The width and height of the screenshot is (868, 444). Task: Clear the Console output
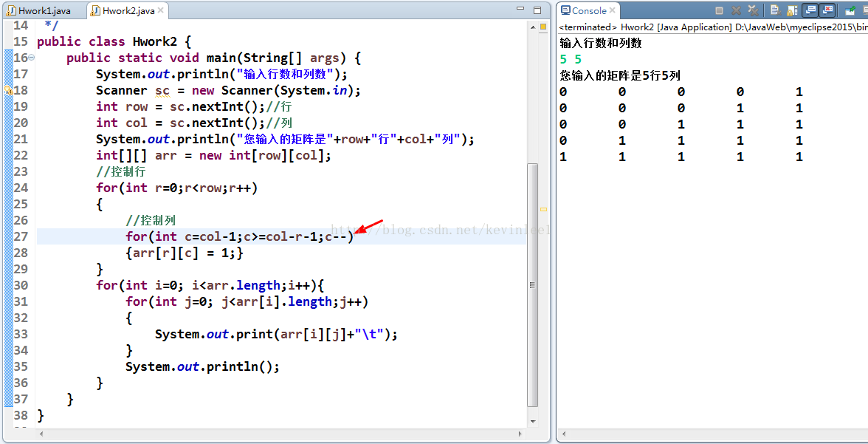tap(775, 10)
